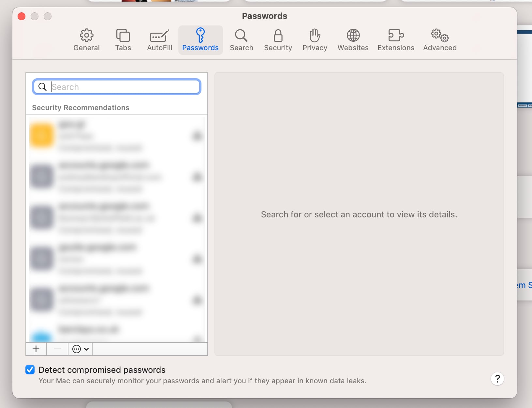Image resolution: width=532 pixels, height=408 pixels.
Task: Toggle Detect compromised passwords checkbox
Action: (30, 370)
